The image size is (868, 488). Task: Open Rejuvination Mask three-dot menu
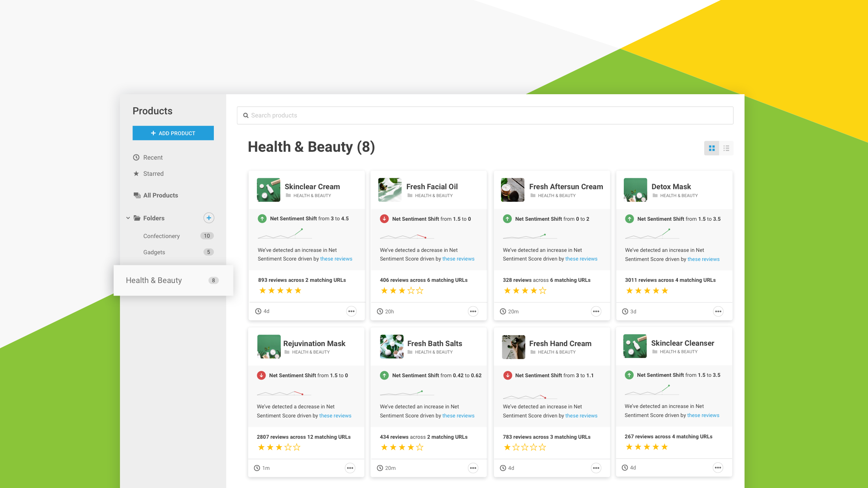click(x=350, y=468)
